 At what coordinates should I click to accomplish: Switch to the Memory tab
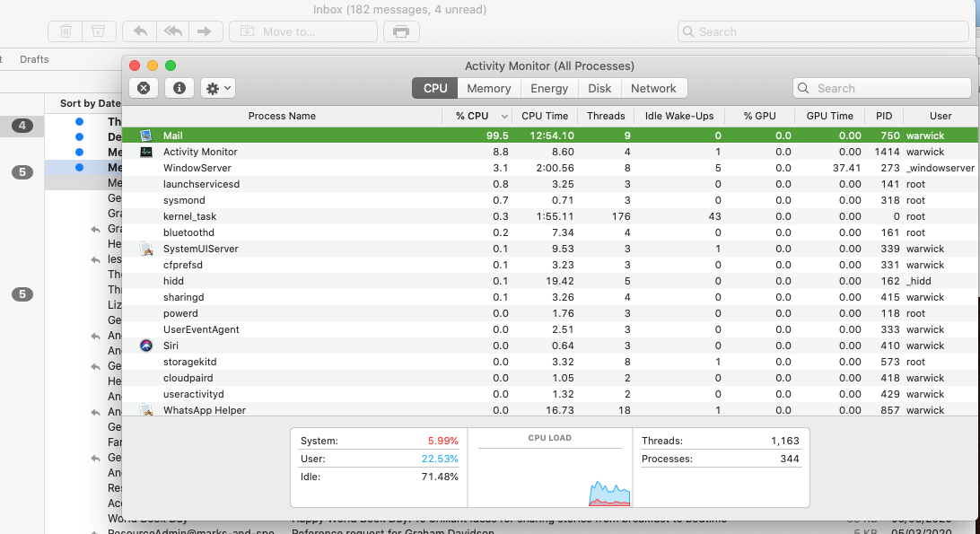tap(489, 88)
